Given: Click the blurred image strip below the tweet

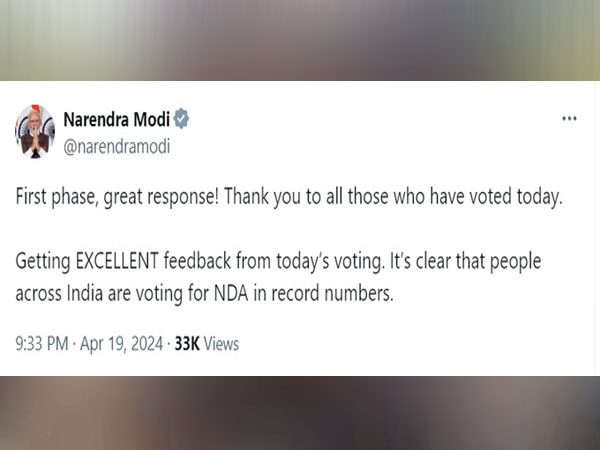Looking at the screenshot, I should (x=300, y=413).
